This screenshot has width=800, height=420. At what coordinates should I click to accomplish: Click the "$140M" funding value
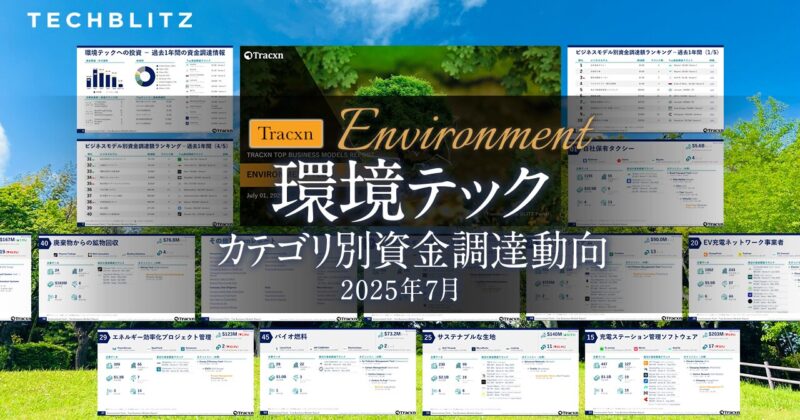pyautogui.click(x=554, y=335)
